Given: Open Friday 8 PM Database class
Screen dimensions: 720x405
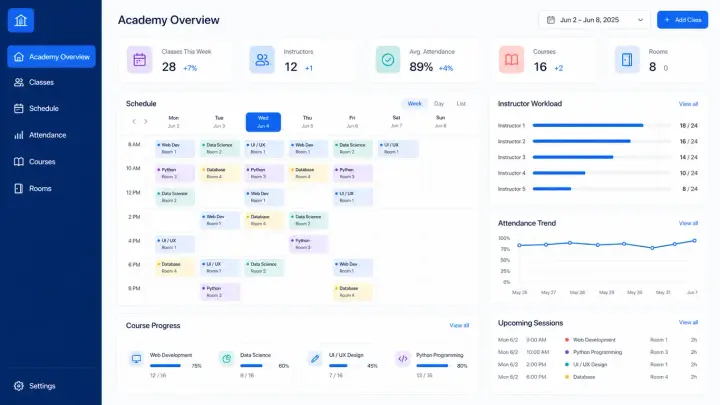Looking at the screenshot, I should pyautogui.click(x=353, y=292).
